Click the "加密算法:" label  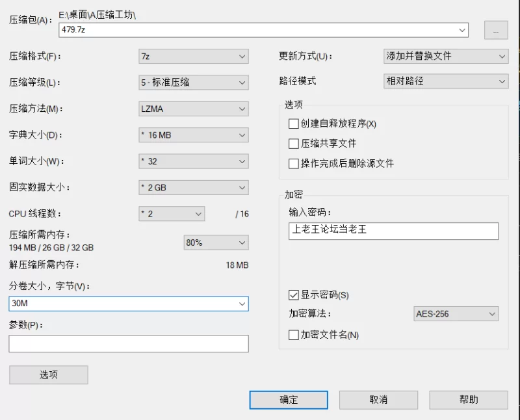coord(310,313)
